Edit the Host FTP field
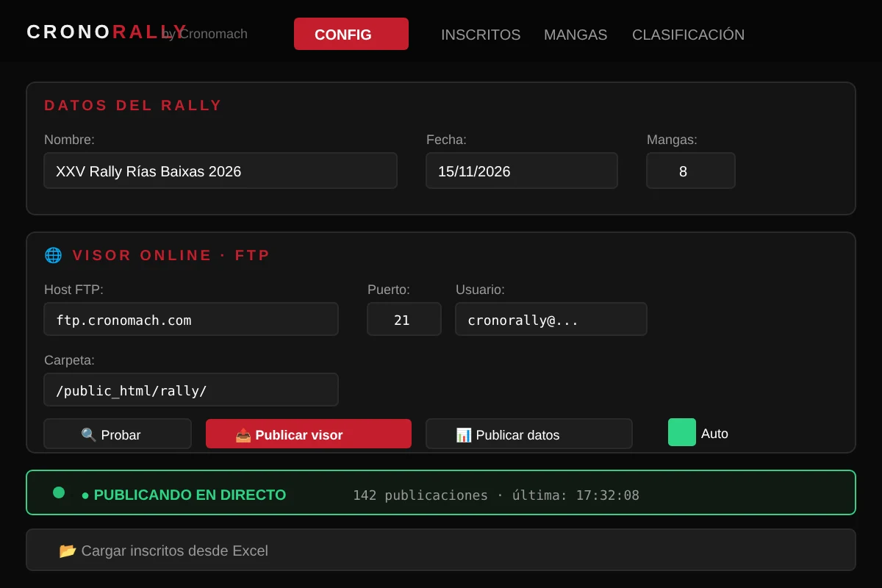Screen dimensions: 882x588 [x=191, y=319]
